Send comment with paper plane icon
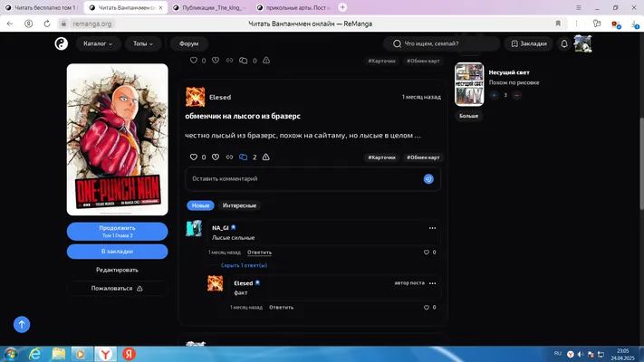Viewport: 644px width, 362px height. click(428, 179)
